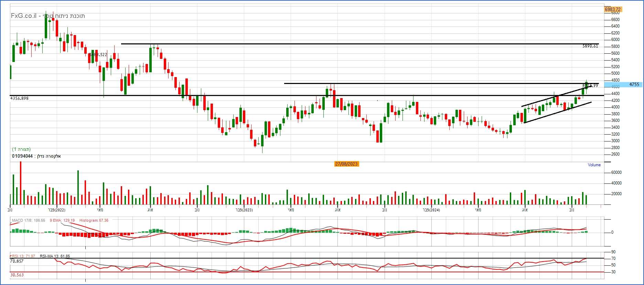Click the Histogram: 57.36 readout
This screenshot has width=644, height=285.
[x=94, y=220]
